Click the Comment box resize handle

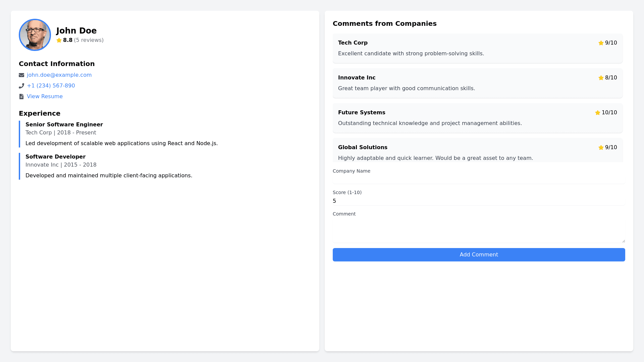point(624,241)
